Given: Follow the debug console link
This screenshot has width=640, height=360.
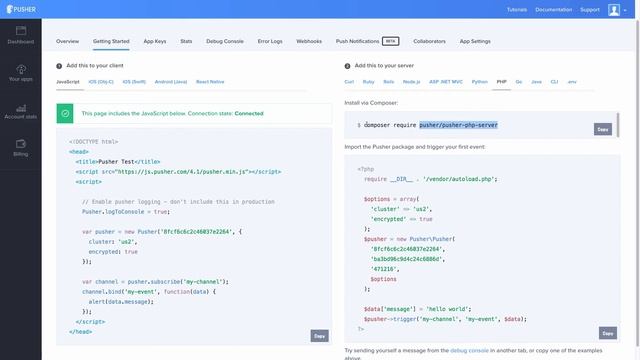Looking at the screenshot, I should point(469,350).
